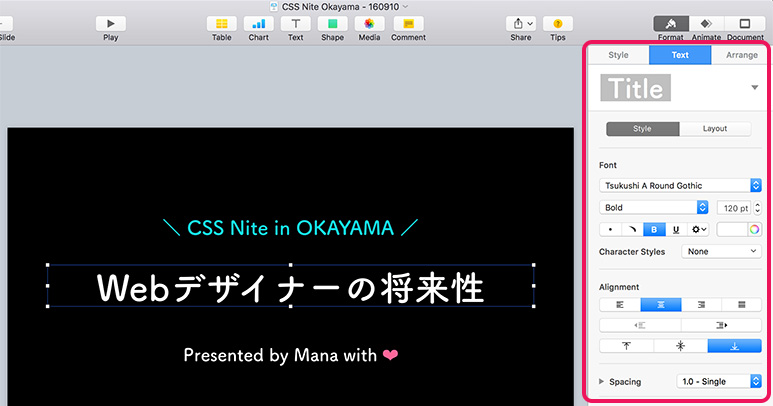Screen dimensions: 773x406
Task: Add a Comment from the toolbar
Action: [x=408, y=24]
